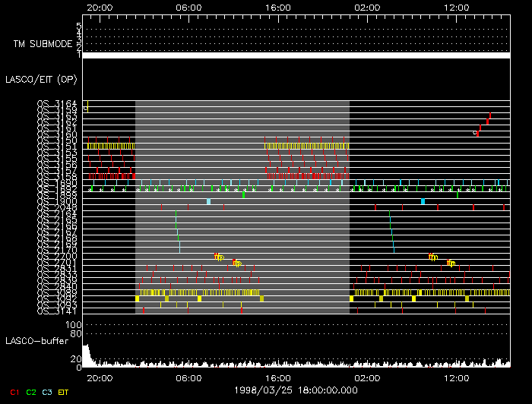
Task: Click the OS_3141 row label
Action: coord(57,311)
